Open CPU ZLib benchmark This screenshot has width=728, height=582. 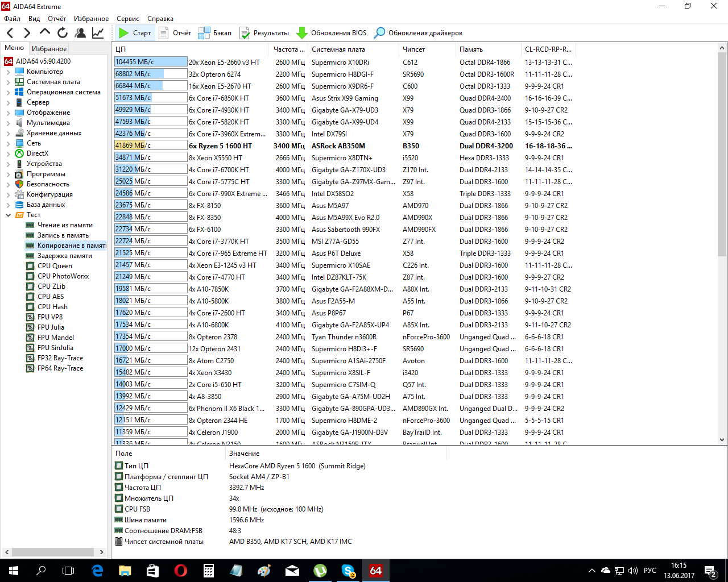[51, 286]
